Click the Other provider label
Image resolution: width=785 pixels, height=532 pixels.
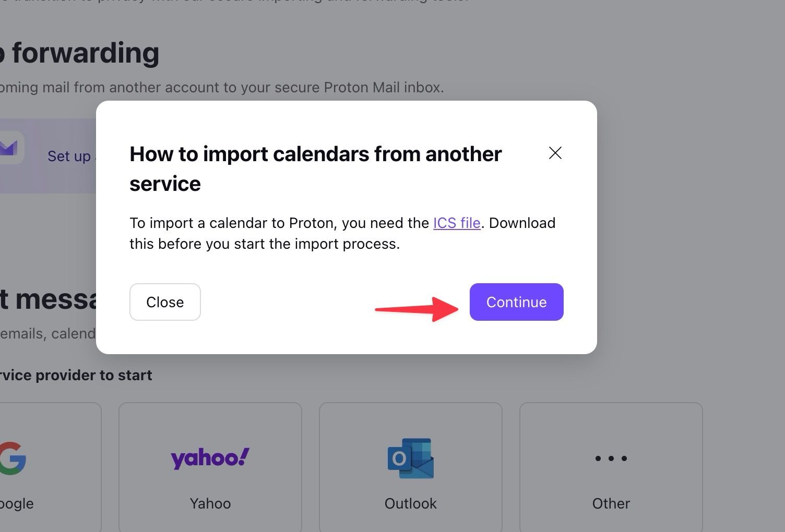[611, 503]
